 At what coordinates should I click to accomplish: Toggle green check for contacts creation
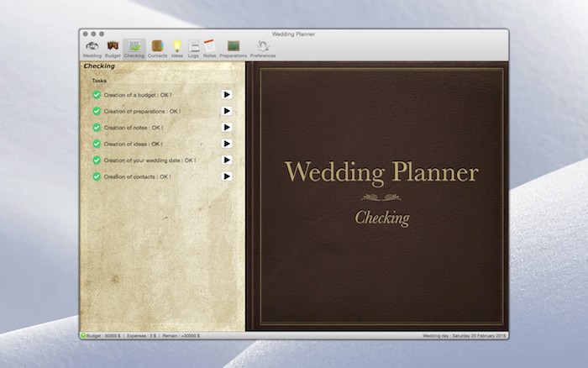[97, 176]
